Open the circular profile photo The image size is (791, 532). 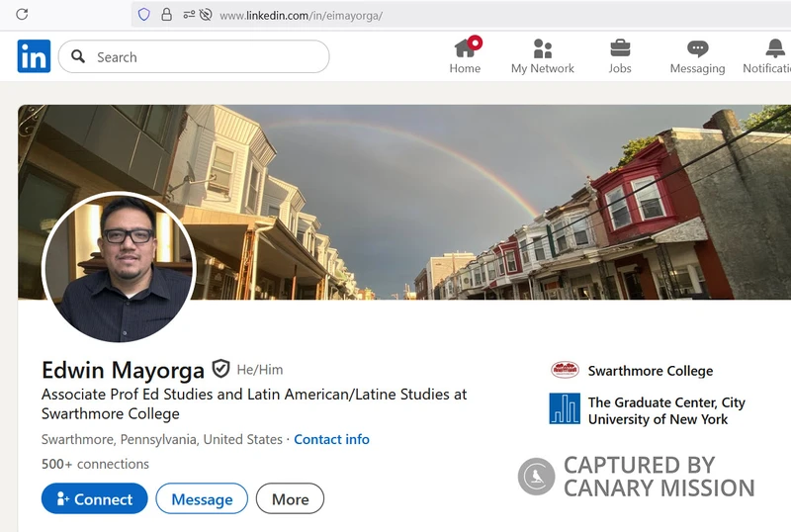coord(119,267)
